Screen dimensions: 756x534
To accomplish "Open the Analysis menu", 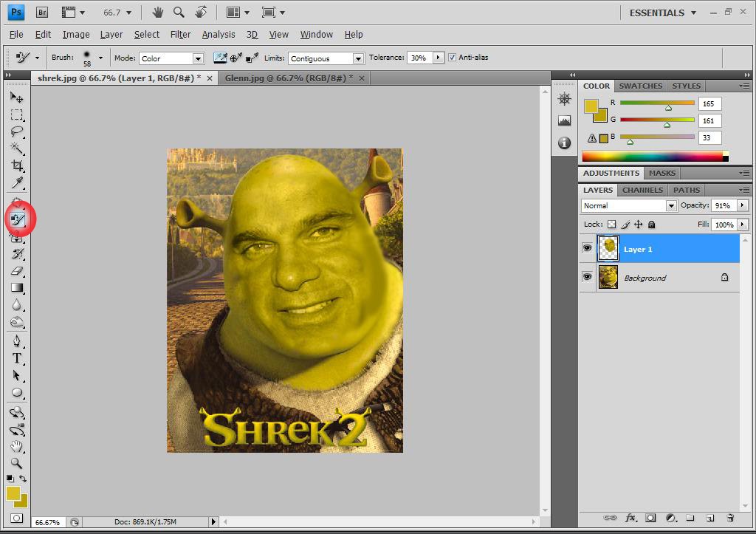I will tap(219, 34).
